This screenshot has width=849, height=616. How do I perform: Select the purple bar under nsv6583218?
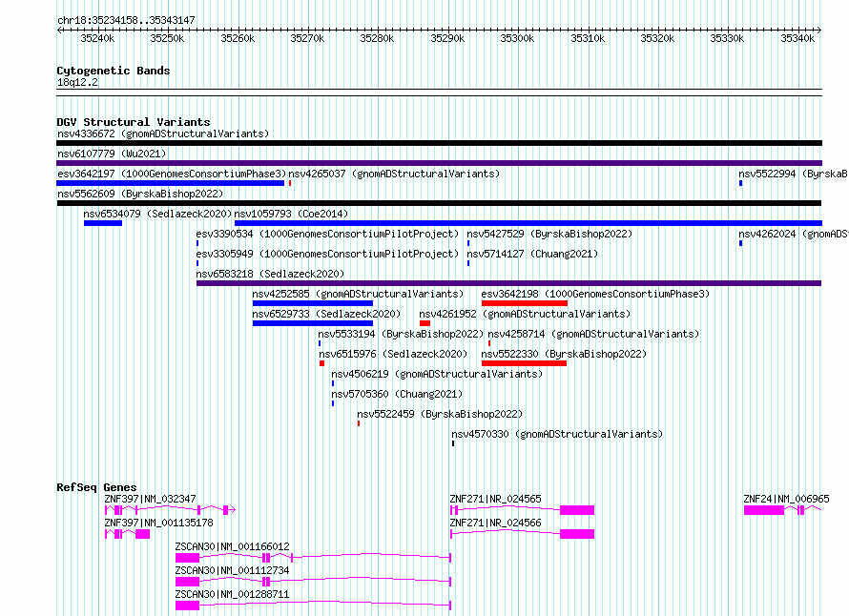(509, 283)
